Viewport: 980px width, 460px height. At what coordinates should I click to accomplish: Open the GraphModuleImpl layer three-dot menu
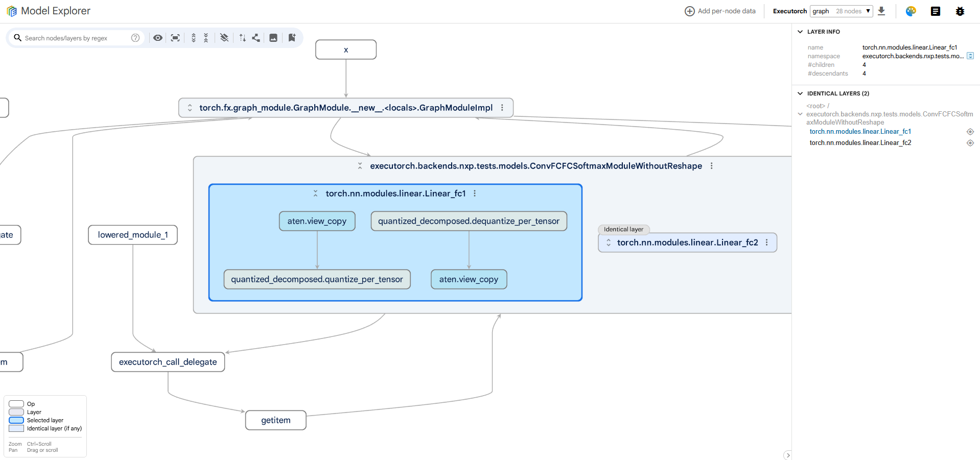point(502,108)
